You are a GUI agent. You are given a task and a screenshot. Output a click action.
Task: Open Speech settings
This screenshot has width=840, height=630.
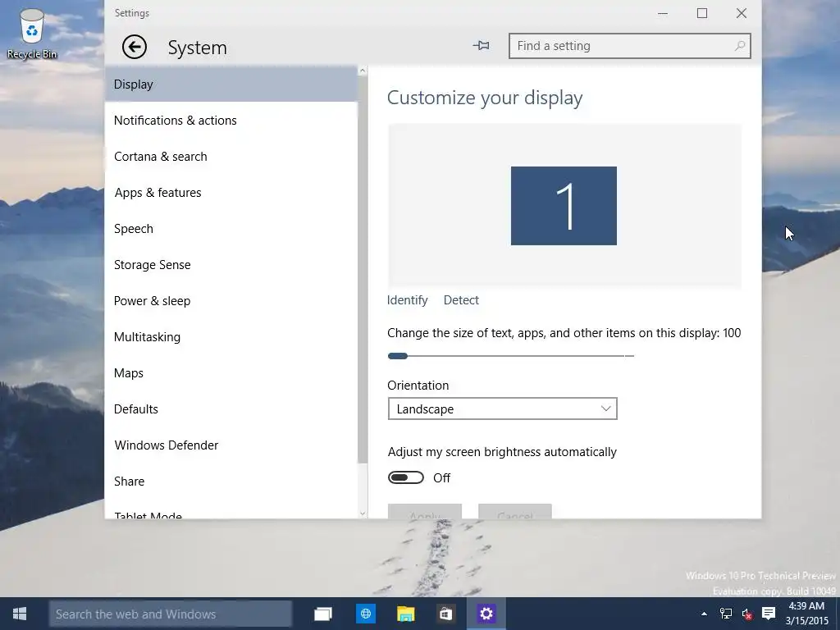(231, 229)
